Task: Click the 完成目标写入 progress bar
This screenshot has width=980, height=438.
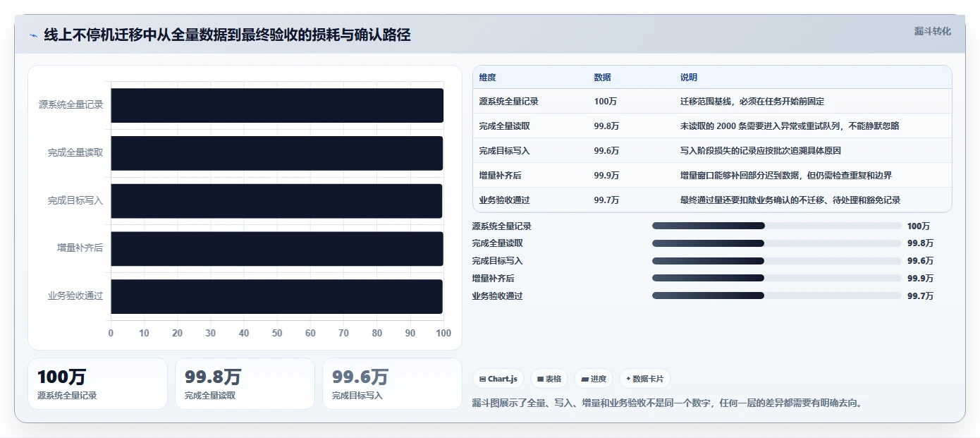Action: pyautogui.click(x=776, y=261)
